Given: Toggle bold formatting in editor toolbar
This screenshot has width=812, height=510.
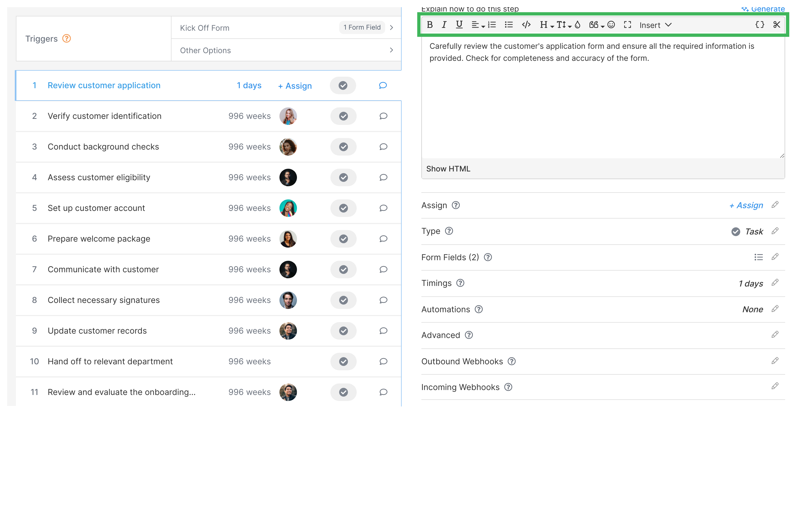Looking at the screenshot, I should 430,25.
